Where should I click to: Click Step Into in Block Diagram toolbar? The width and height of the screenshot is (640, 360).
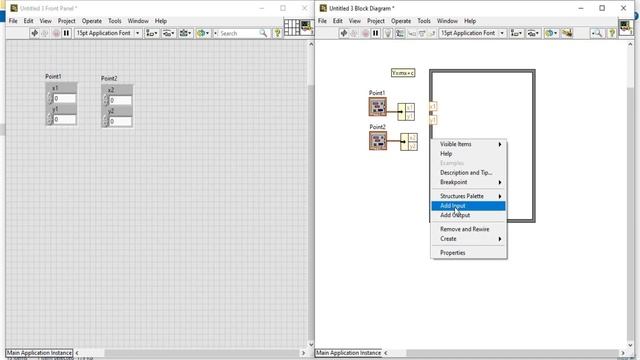click(412, 33)
